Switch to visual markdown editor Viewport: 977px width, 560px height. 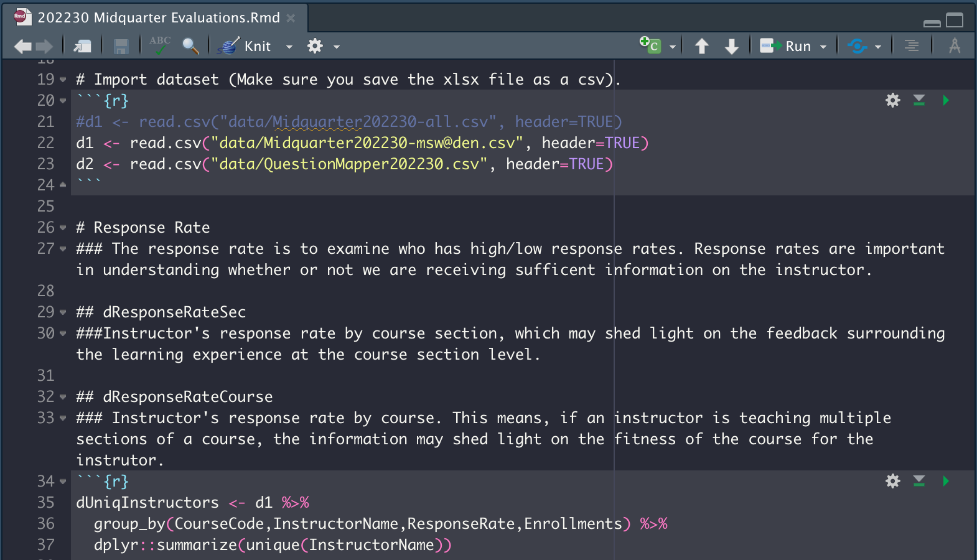pos(955,46)
